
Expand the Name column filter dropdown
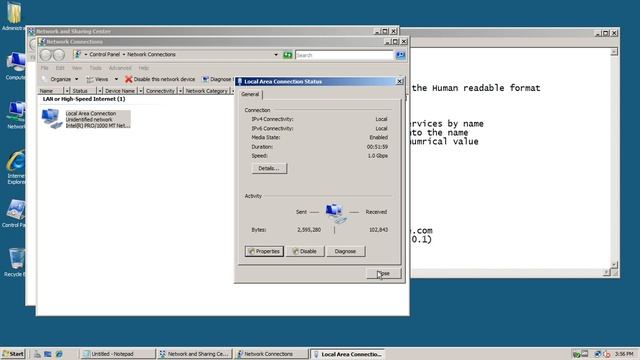coord(67,91)
